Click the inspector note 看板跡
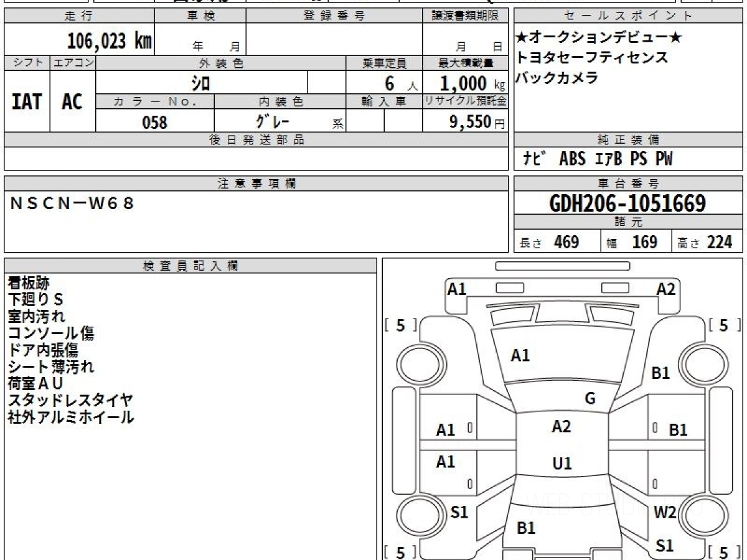The height and width of the screenshot is (560, 747). 29,282
